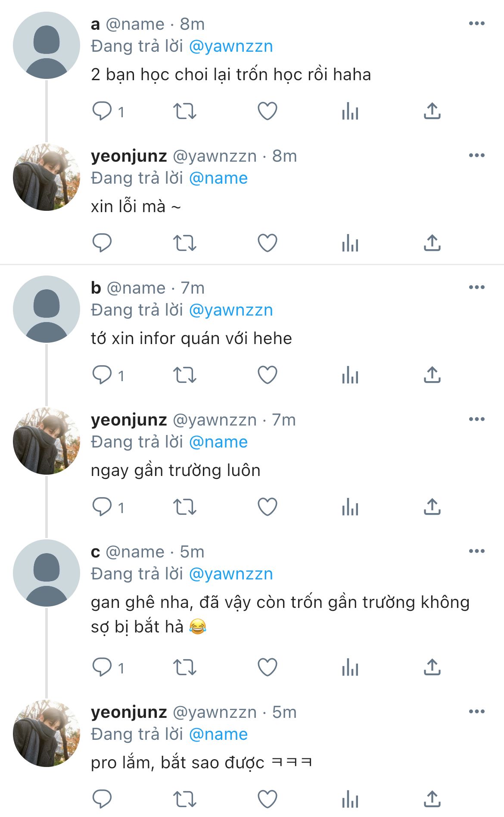View analytics for user b's tweet
This screenshot has width=504, height=817.
(350, 375)
